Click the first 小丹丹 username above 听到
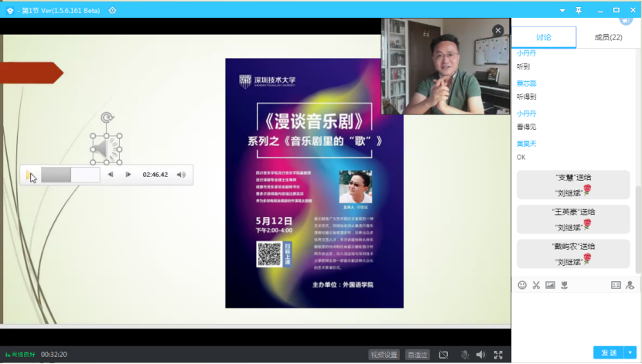 coord(526,53)
